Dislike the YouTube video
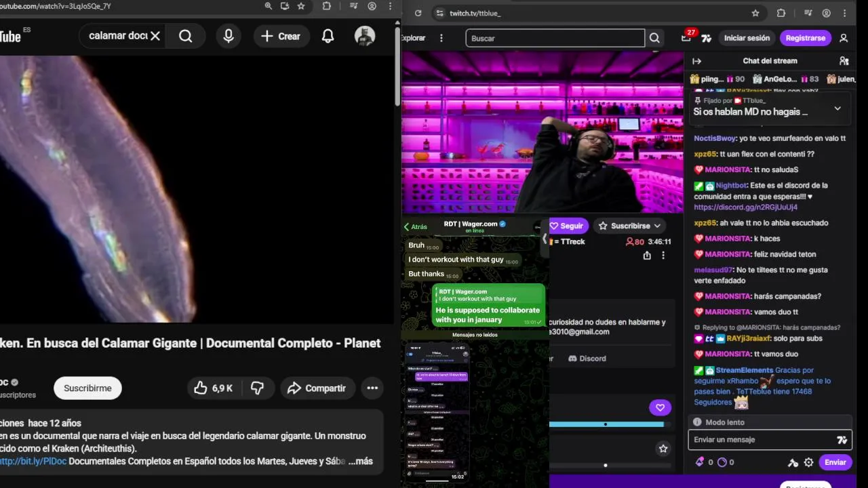 [x=257, y=388]
